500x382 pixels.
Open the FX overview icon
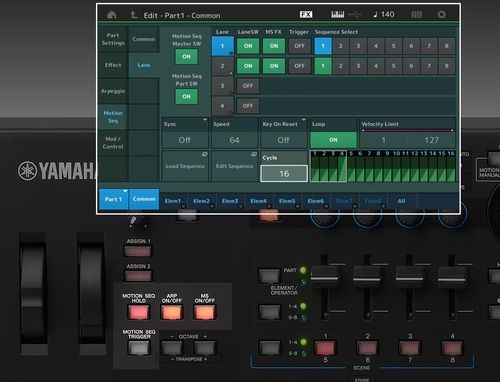tap(306, 14)
